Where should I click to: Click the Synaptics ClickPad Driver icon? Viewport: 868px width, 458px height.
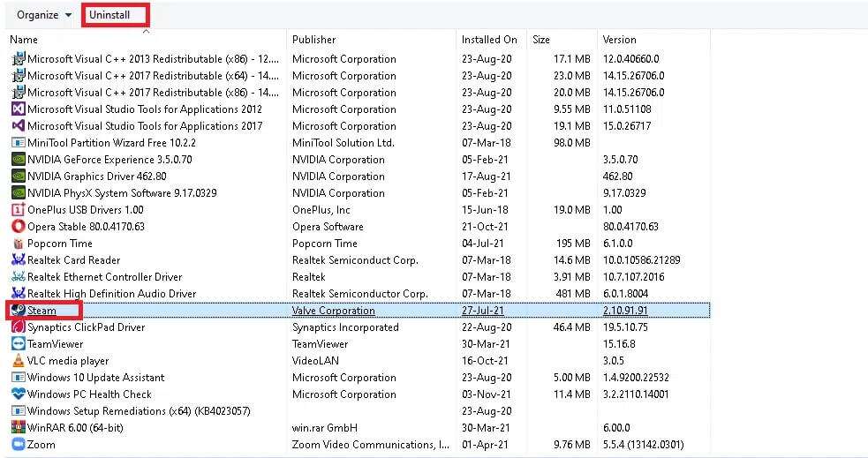(x=19, y=327)
